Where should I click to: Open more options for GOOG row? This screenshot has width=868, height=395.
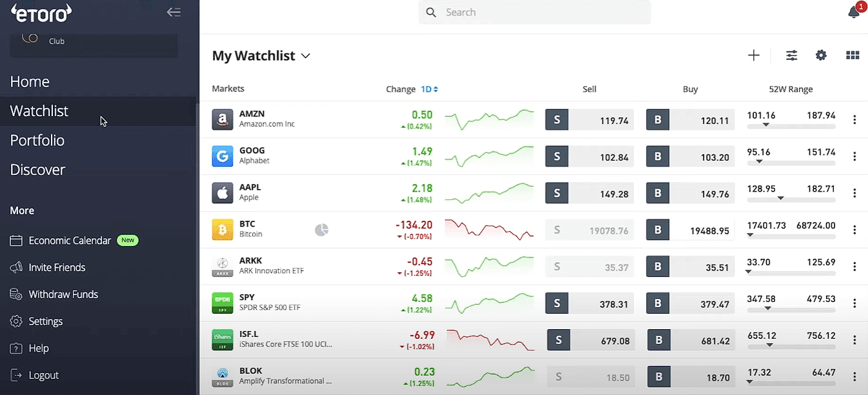coord(854,156)
